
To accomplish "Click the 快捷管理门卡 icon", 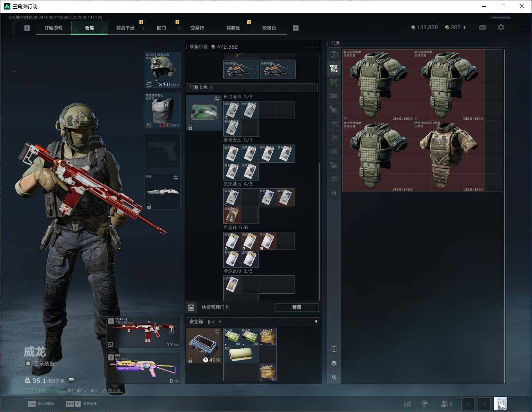I will pos(191,307).
